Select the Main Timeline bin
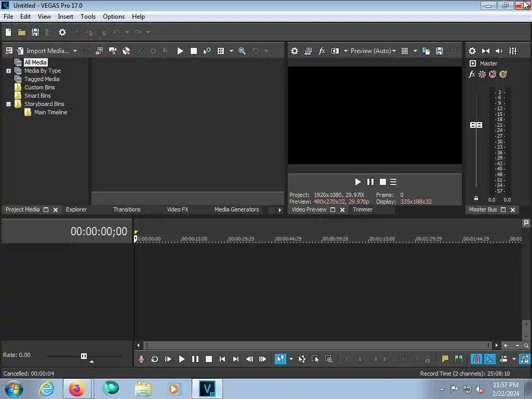Screen dimensions: 532x399 tap(50, 112)
